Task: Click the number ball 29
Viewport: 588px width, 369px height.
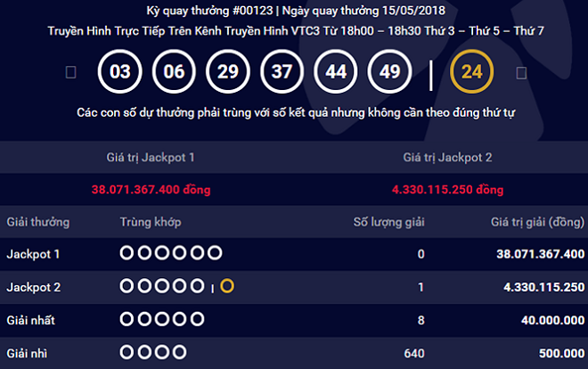Action: pos(227,71)
